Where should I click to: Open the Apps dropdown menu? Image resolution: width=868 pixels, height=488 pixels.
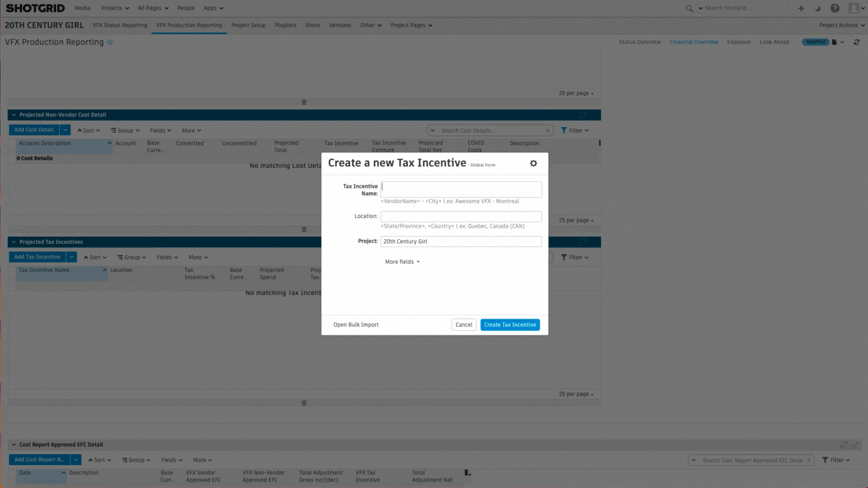point(213,8)
